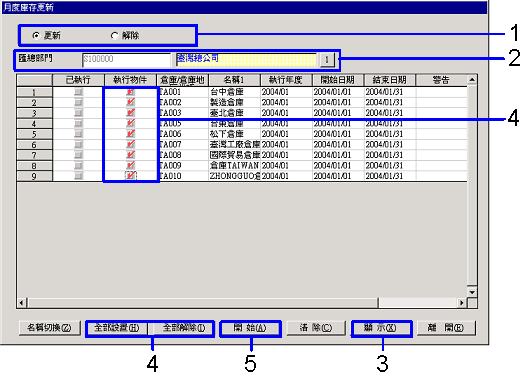The height and width of the screenshot is (379, 521).
Task: Click the vertical scrollbar down arrow
Action: [472, 292]
